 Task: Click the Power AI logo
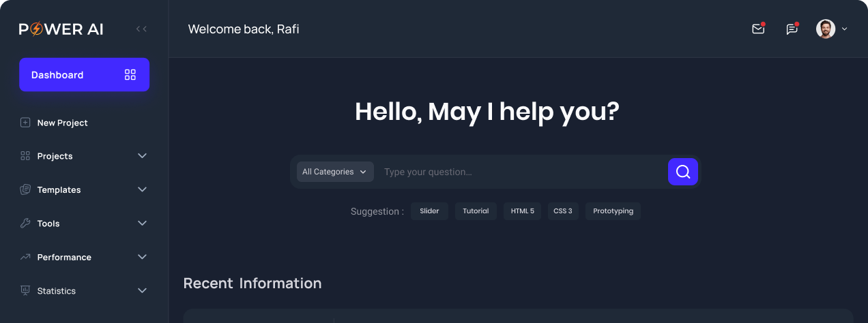point(61,29)
